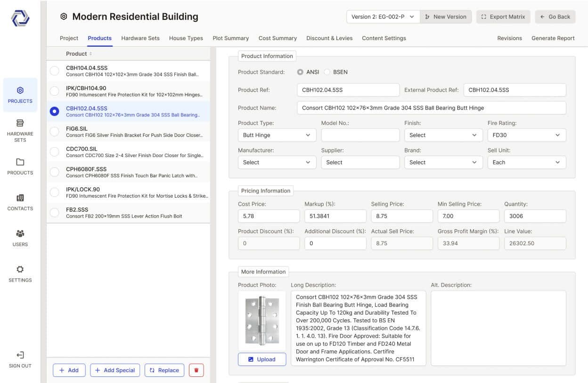This screenshot has width=588, height=383.
Task: Click the app logo icon
Action: pos(20,18)
